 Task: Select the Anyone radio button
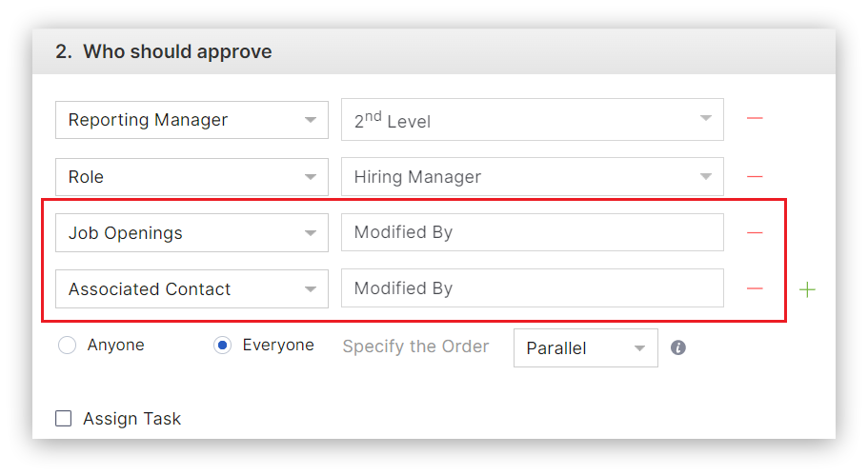tap(67, 346)
